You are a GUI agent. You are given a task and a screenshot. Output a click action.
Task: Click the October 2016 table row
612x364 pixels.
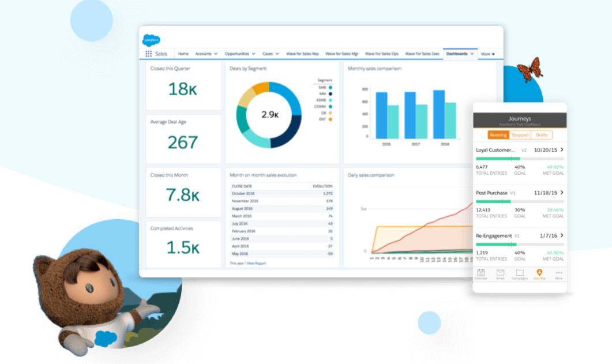point(282,193)
